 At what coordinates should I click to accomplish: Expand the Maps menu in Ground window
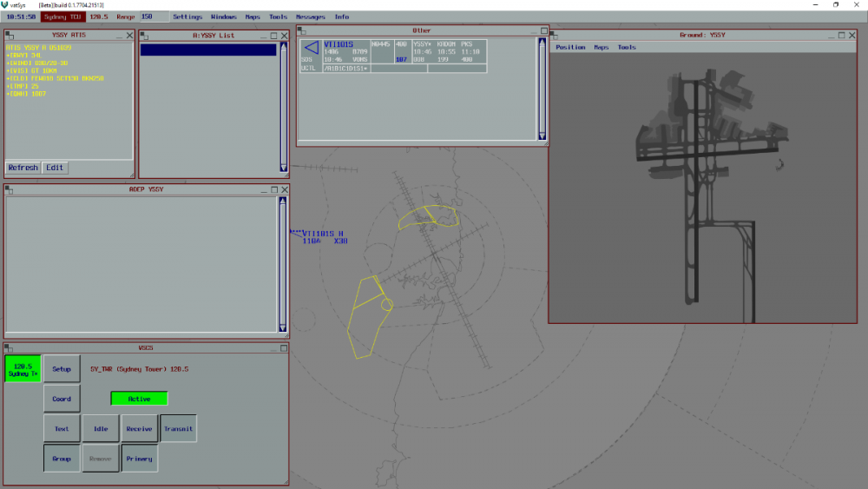coord(601,47)
